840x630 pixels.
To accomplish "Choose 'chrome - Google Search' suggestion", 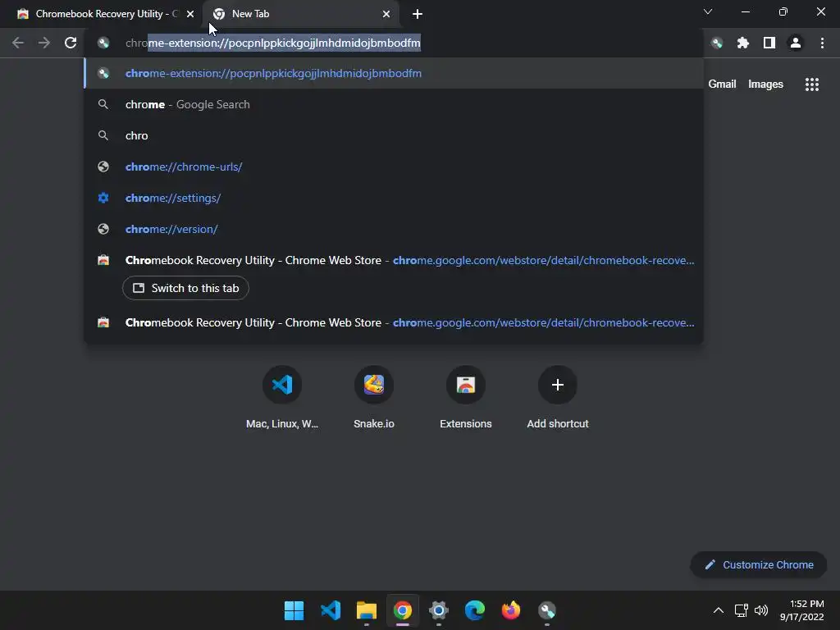I will coord(394,104).
